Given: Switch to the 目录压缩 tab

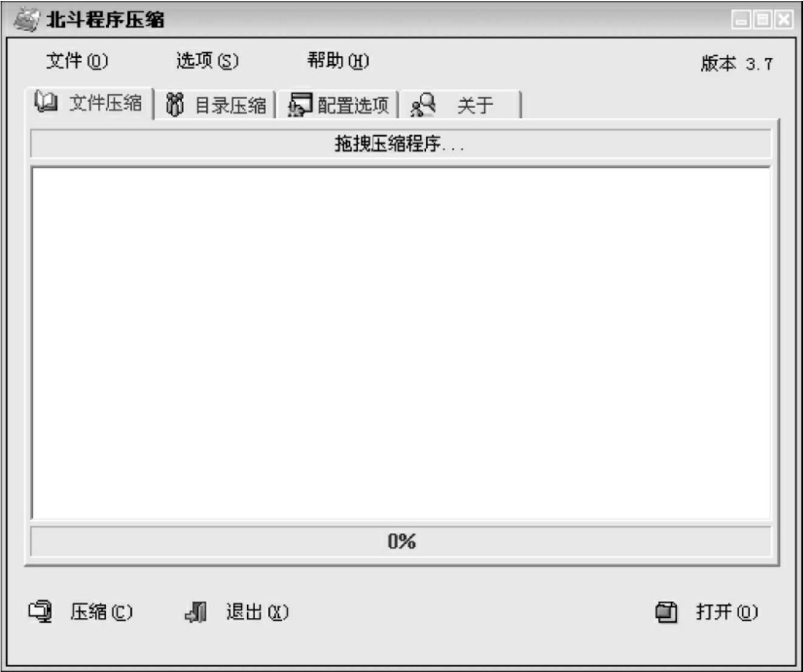Looking at the screenshot, I should tap(216, 105).
